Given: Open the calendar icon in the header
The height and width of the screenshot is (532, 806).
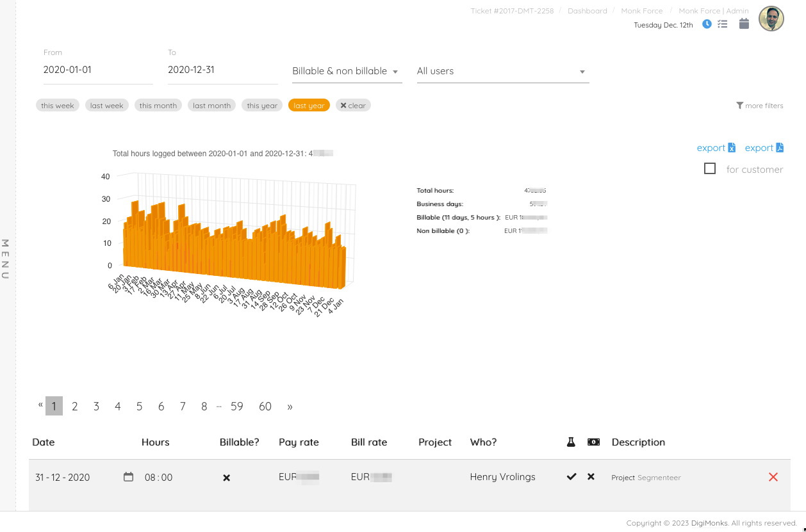Looking at the screenshot, I should point(744,24).
